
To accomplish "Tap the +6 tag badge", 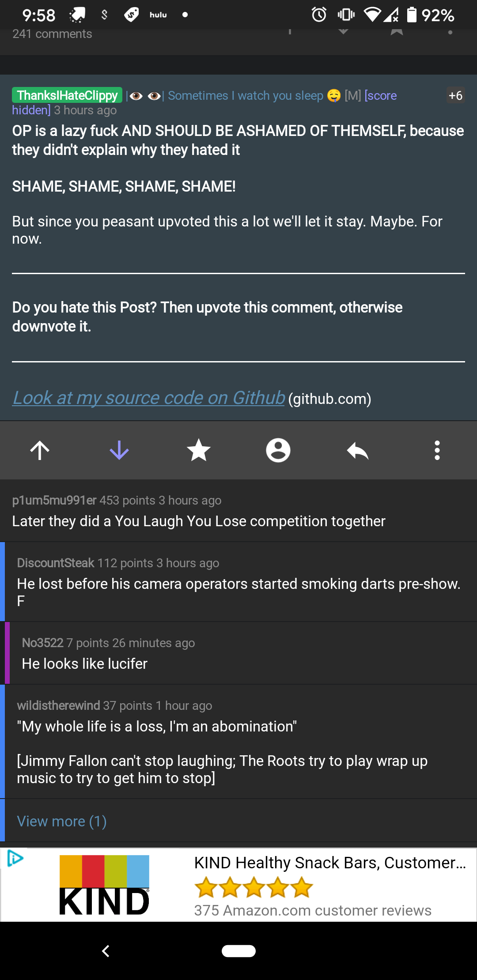I will [x=455, y=95].
